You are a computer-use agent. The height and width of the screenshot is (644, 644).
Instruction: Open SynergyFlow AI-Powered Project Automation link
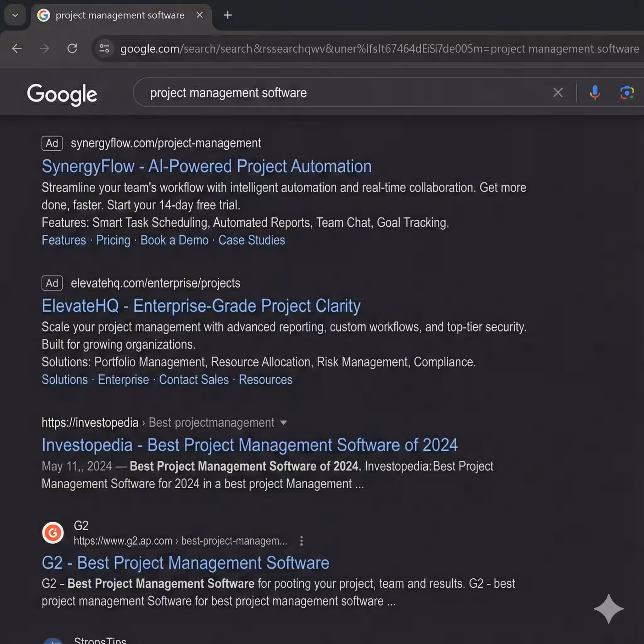[206, 166]
